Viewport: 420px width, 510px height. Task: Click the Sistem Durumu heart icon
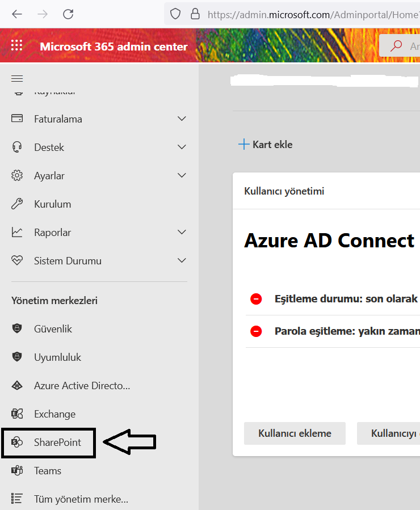click(17, 260)
